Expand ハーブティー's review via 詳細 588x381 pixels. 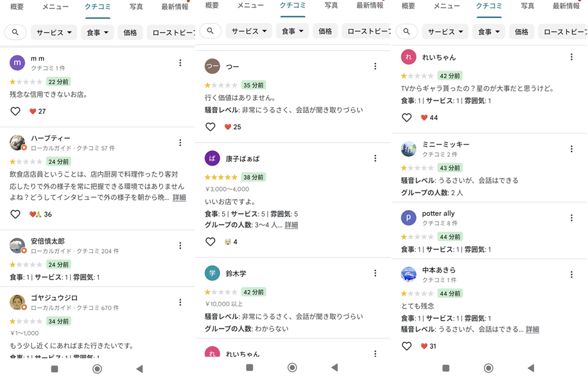179,198
